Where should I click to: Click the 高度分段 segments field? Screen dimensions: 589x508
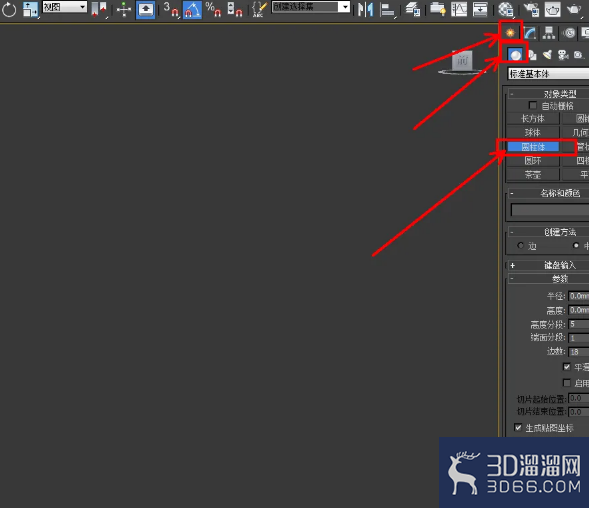578,324
